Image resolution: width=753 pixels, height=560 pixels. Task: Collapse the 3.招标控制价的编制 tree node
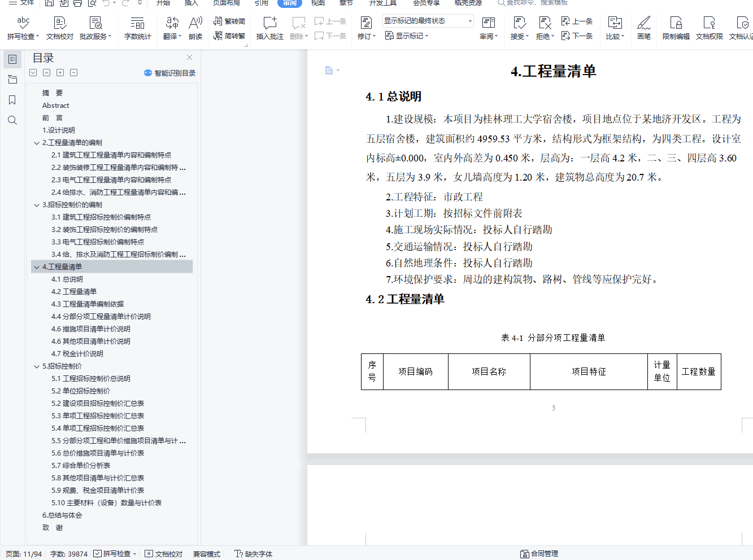click(x=37, y=205)
